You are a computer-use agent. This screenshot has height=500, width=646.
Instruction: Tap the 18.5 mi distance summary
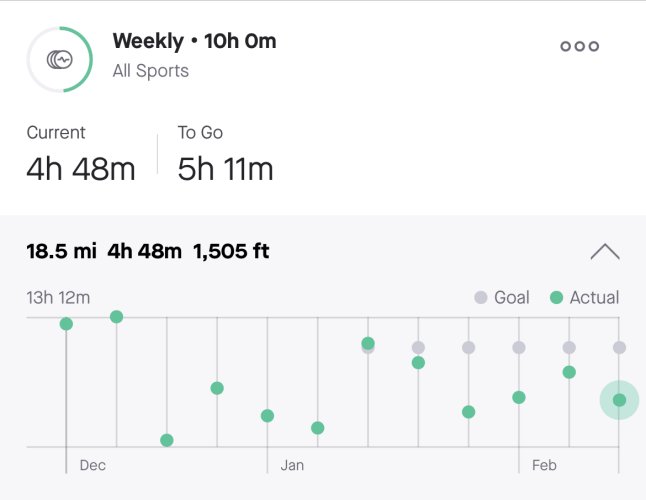pyautogui.click(x=62, y=251)
